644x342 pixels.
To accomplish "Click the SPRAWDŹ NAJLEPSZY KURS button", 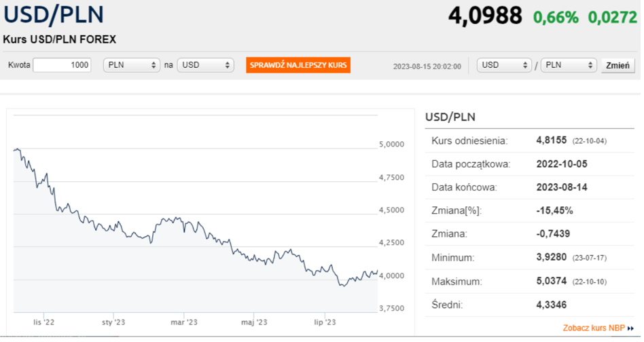I will point(298,65).
